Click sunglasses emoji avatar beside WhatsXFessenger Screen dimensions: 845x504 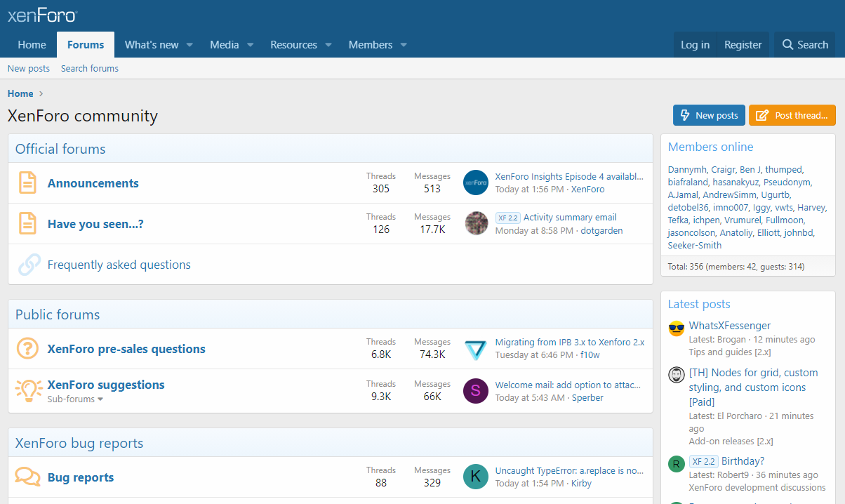point(677,328)
